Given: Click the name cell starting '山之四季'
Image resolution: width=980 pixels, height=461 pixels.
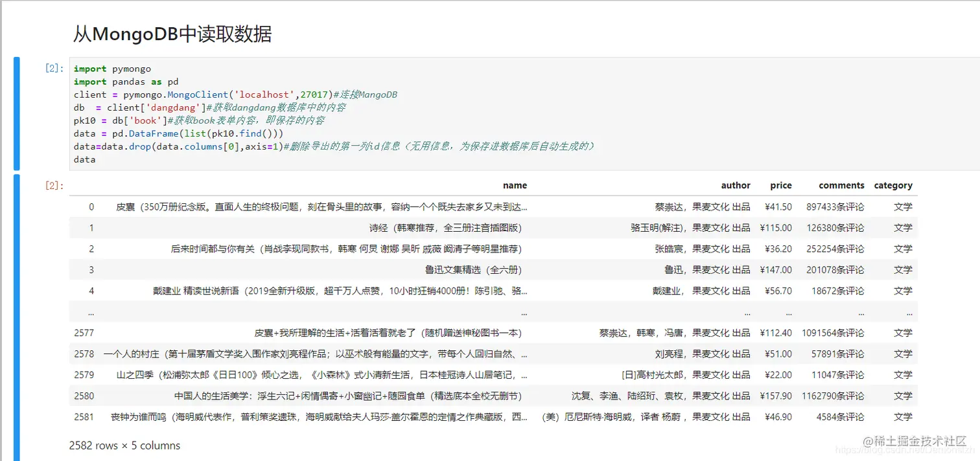Looking at the screenshot, I should (x=321, y=375).
